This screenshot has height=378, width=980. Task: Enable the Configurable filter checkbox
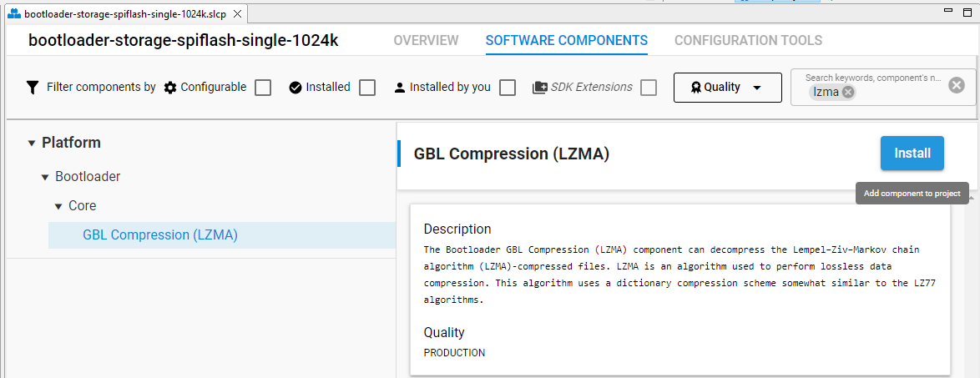[263, 88]
